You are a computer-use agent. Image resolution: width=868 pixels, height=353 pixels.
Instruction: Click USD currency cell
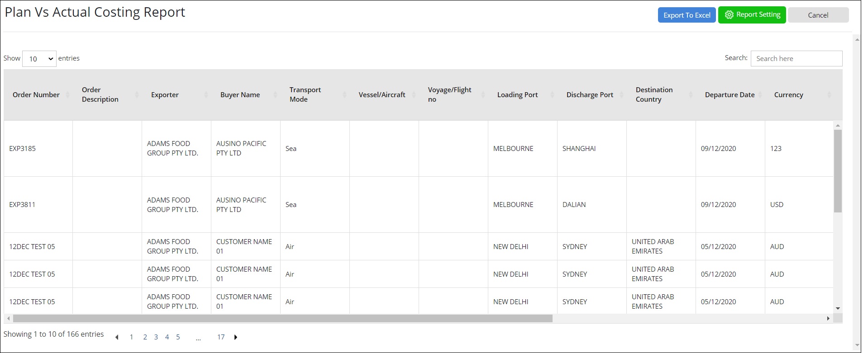coord(799,205)
